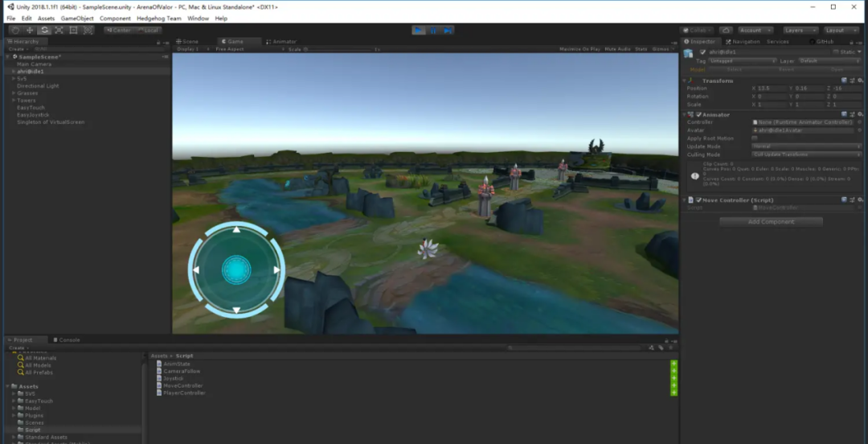Click the game object cube icon in Inspector
Viewport: 868px width, 444px height.
688,53
